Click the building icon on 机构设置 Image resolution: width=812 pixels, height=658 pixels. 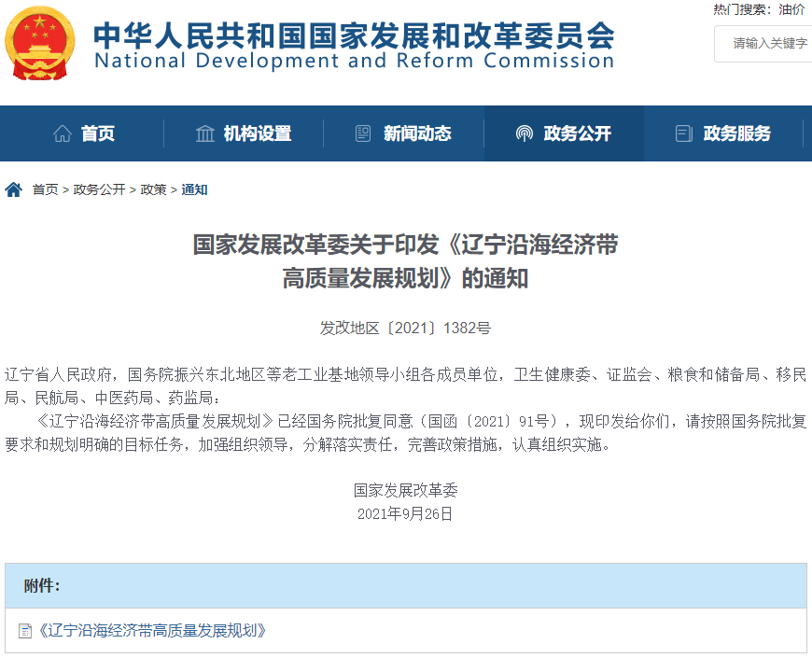click(207, 133)
